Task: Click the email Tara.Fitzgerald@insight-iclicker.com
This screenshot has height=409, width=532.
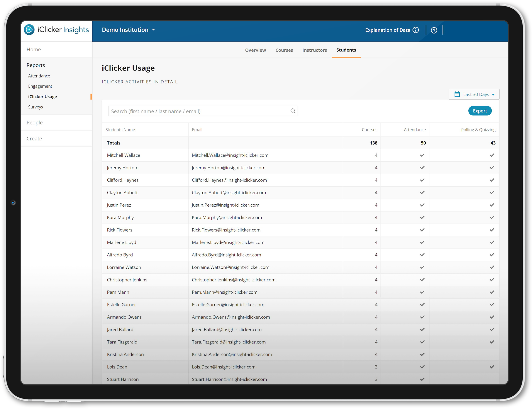Action: pos(229,342)
